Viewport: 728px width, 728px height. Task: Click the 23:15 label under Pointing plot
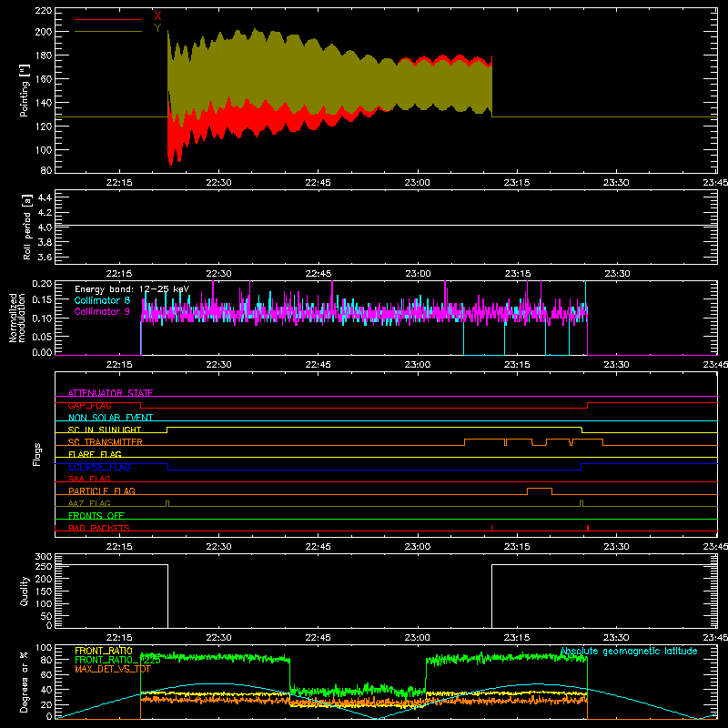tap(517, 183)
